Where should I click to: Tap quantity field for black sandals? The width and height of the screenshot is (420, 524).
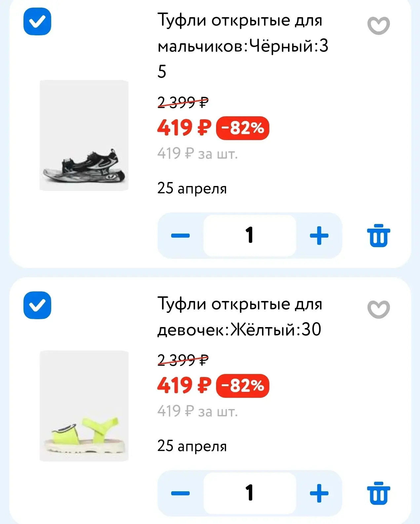point(249,236)
